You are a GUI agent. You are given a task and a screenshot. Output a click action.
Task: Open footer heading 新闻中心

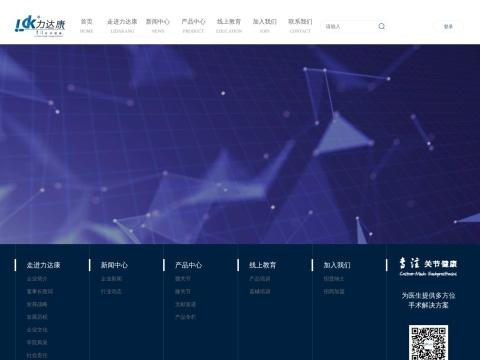(114, 265)
